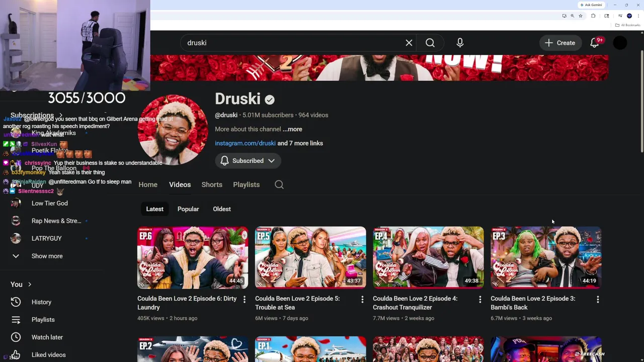Open the account avatar menu
Screen dimensions: 644x362
pos(620,43)
